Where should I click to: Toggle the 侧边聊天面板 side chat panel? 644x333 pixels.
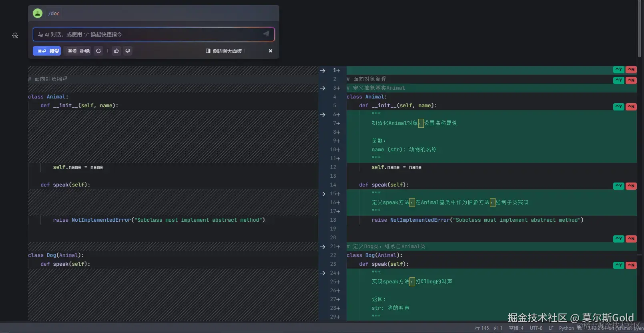point(224,51)
